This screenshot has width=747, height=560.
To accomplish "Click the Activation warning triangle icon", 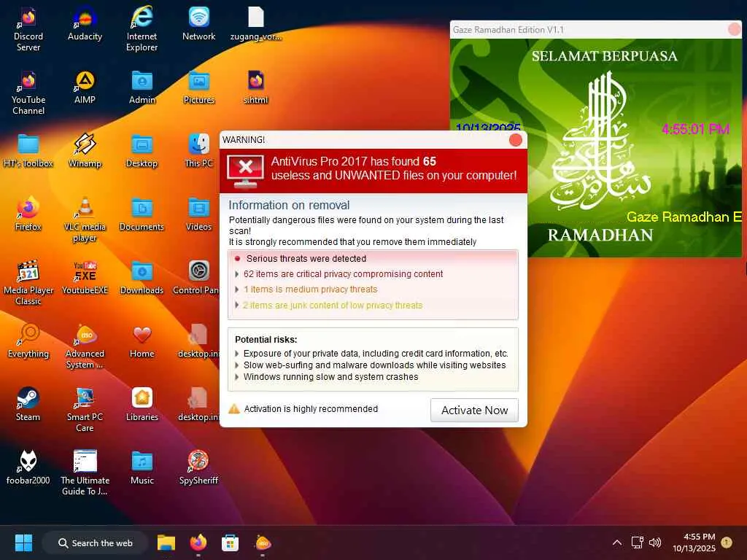I will [234, 408].
